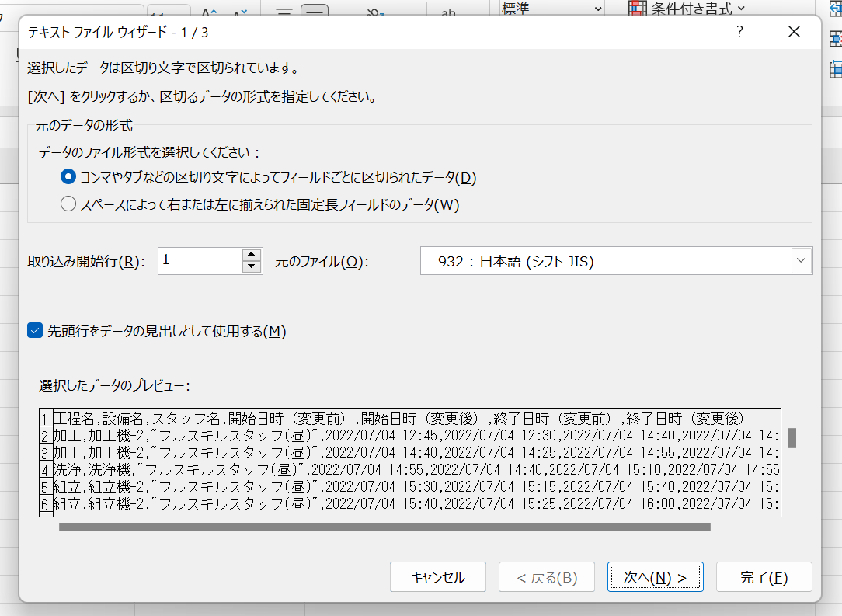Viewport: 842px width, 616px height.
Task: Click the help question mark icon
Action: 739,32
